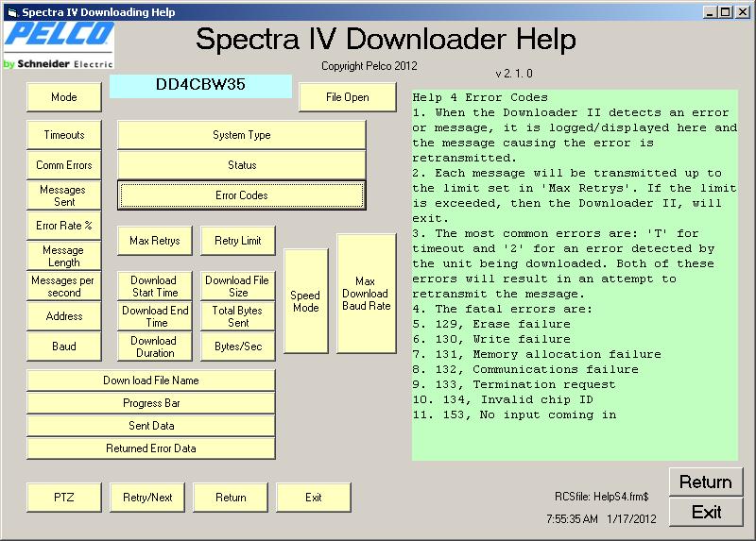Click the 'Spectra IV Downloader Help' heading
This screenshot has width=756, height=541.
point(386,39)
